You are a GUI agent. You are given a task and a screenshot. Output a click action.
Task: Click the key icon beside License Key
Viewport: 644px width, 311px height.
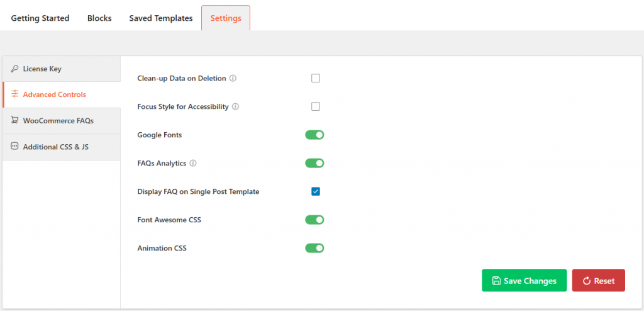click(x=14, y=69)
